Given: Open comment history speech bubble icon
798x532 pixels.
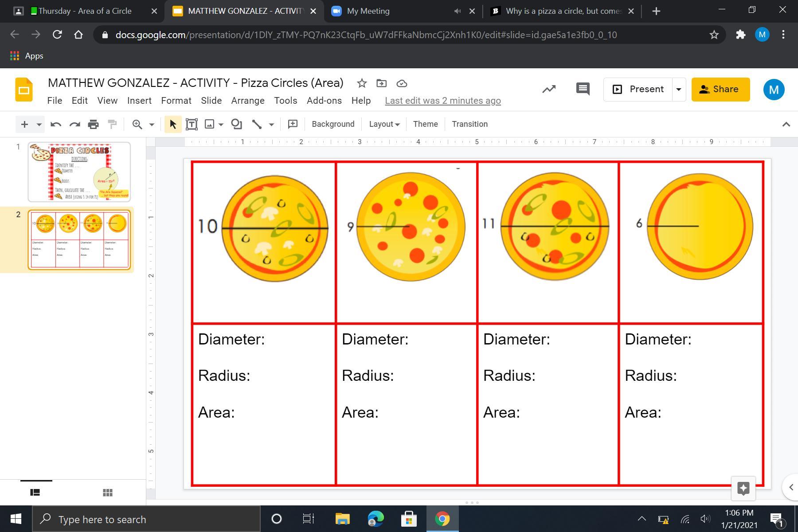Looking at the screenshot, I should coord(583,89).
